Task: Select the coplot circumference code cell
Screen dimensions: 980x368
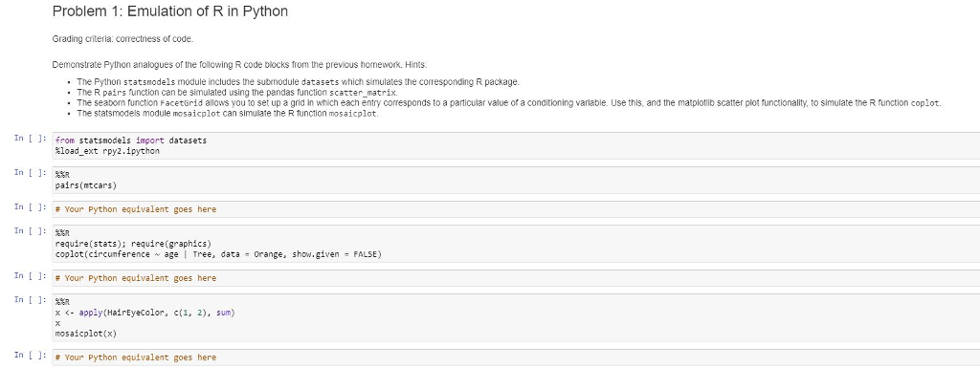Action: click(x=516, y=244)
